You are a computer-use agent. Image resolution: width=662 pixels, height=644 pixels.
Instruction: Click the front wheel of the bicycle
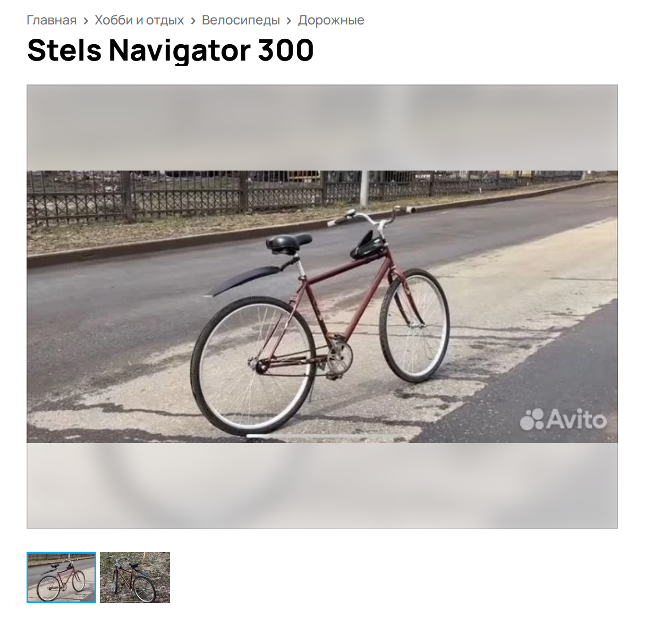(x=414, y=325)
